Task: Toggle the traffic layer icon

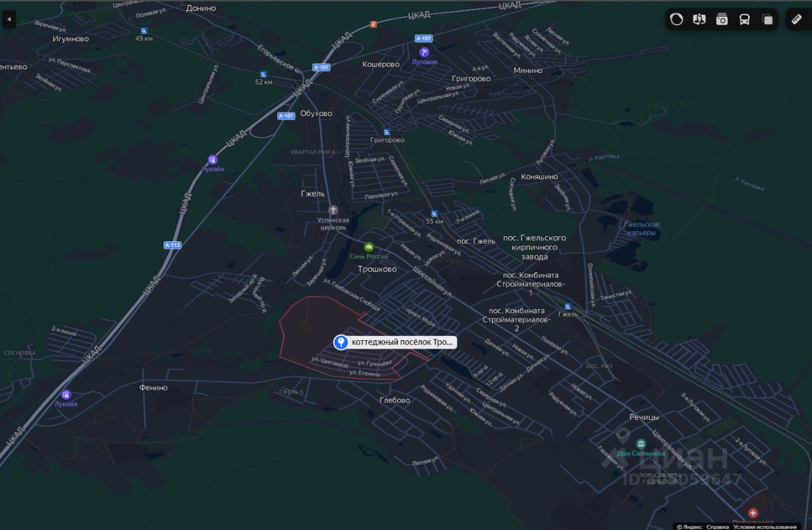Action: [676, 20]
